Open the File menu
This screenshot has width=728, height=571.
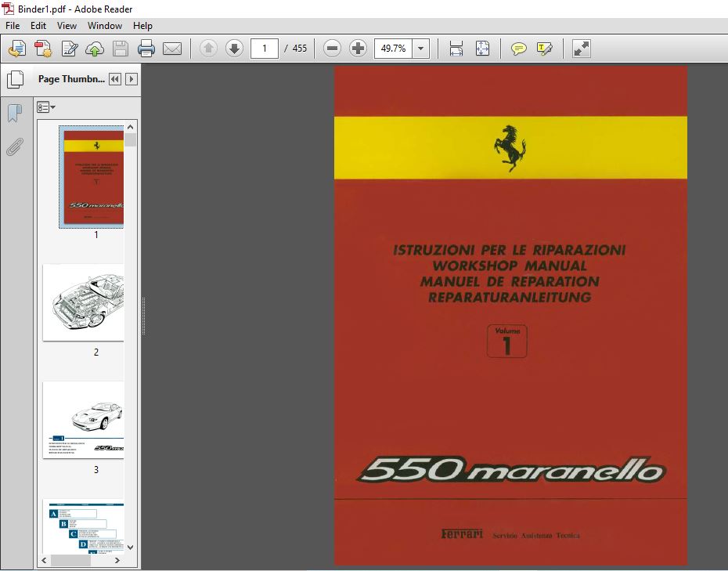pos(13,26)
